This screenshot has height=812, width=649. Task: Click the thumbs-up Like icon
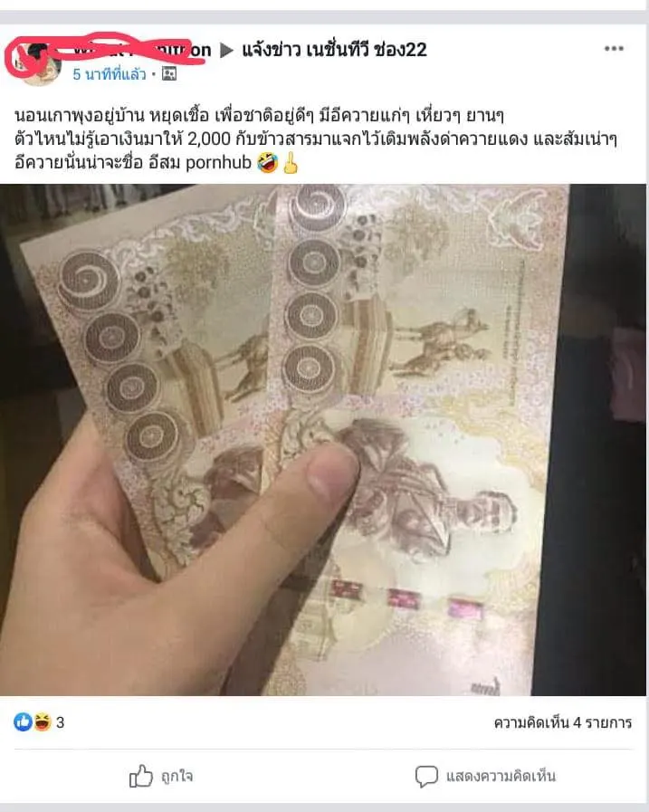coord(141,776)
